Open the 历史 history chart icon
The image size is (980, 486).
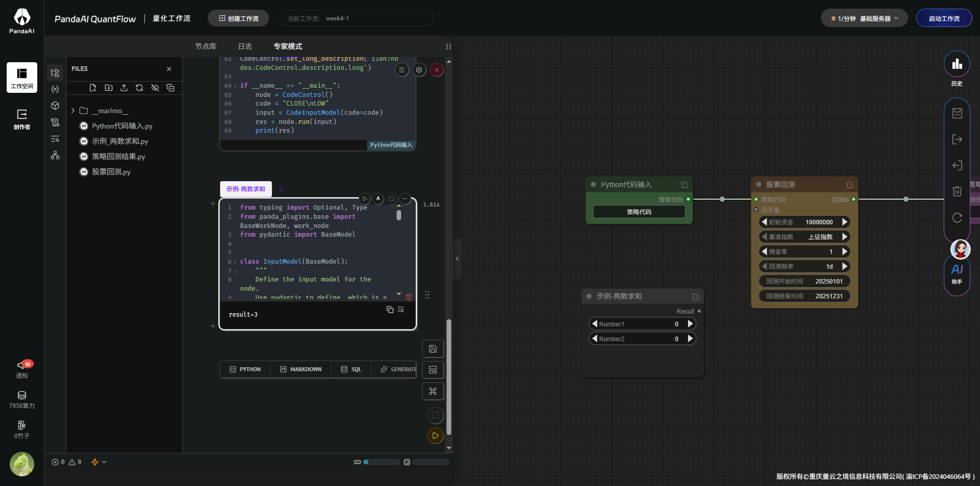pyautogui.click(x=957, y=64)
